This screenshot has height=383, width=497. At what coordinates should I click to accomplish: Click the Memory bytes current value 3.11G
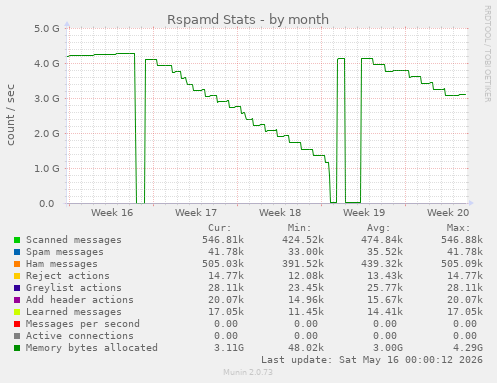click(x=229, y=348)
